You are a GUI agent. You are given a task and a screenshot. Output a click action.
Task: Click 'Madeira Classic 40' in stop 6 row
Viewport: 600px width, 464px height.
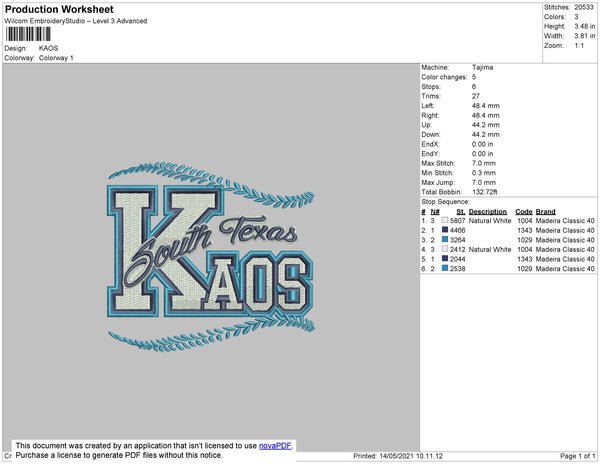point(565,269)
